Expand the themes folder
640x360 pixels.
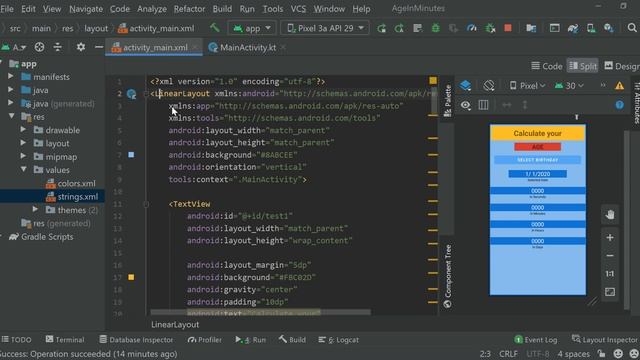pos(36,209)
